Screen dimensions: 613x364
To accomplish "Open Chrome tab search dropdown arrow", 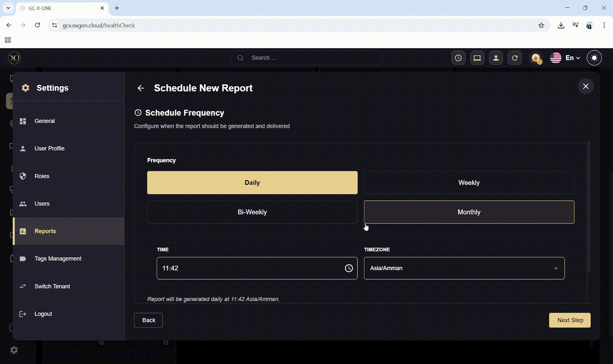I will coord(8,8).
